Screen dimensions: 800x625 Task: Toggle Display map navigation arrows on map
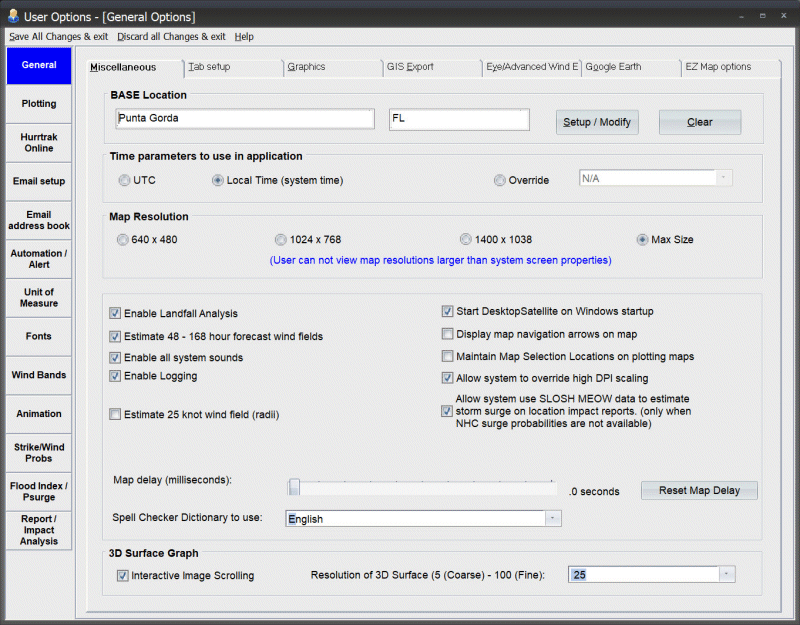pyautogui.click(x=448, y=334)
